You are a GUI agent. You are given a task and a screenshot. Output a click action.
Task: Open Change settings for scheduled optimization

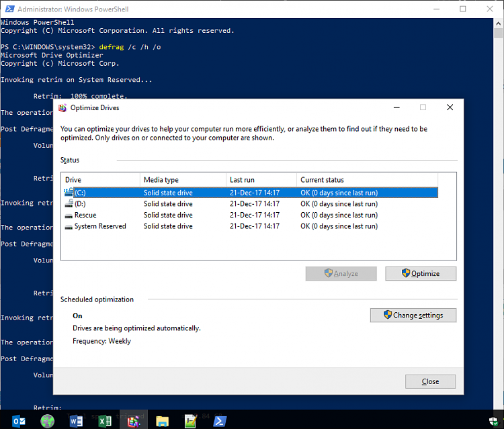[x=413, y=316]
